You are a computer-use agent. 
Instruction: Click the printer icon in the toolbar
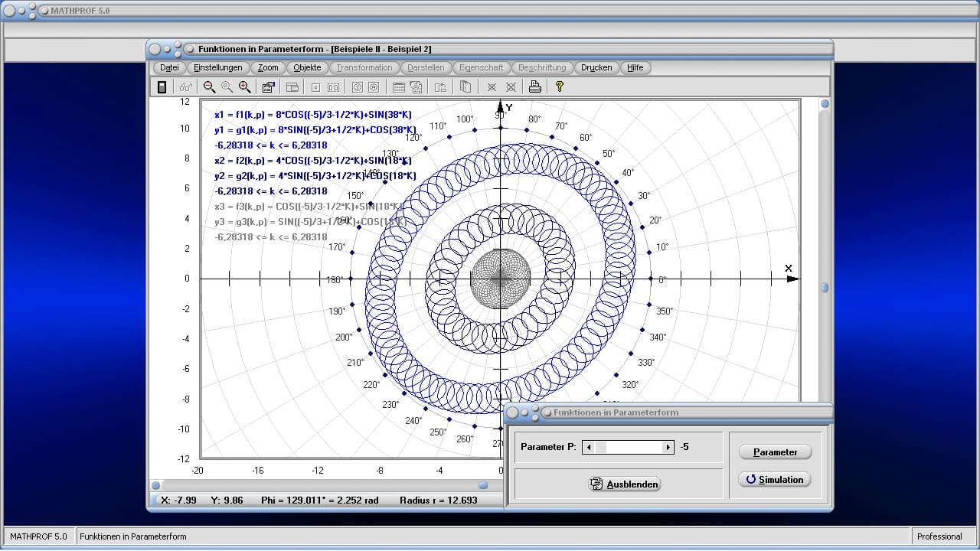[535, 87]
